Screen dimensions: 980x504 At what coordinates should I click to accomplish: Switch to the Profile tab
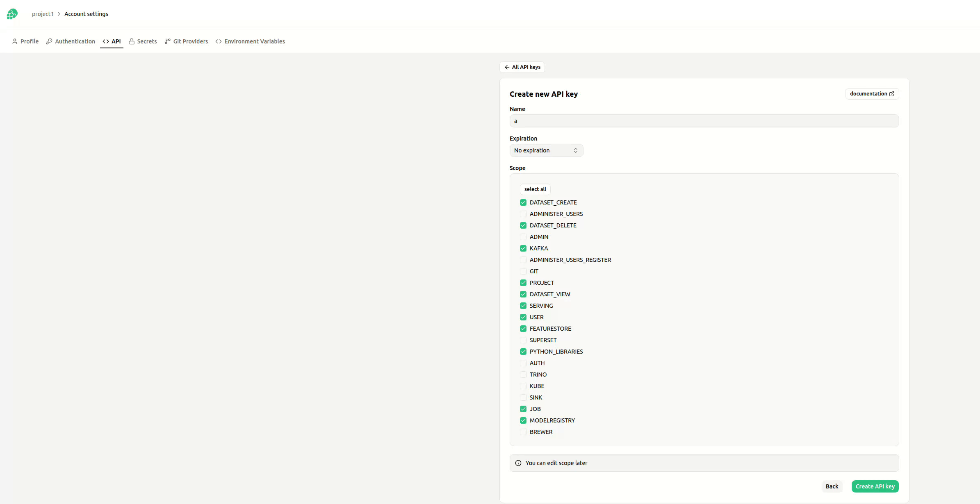(25, 41)
